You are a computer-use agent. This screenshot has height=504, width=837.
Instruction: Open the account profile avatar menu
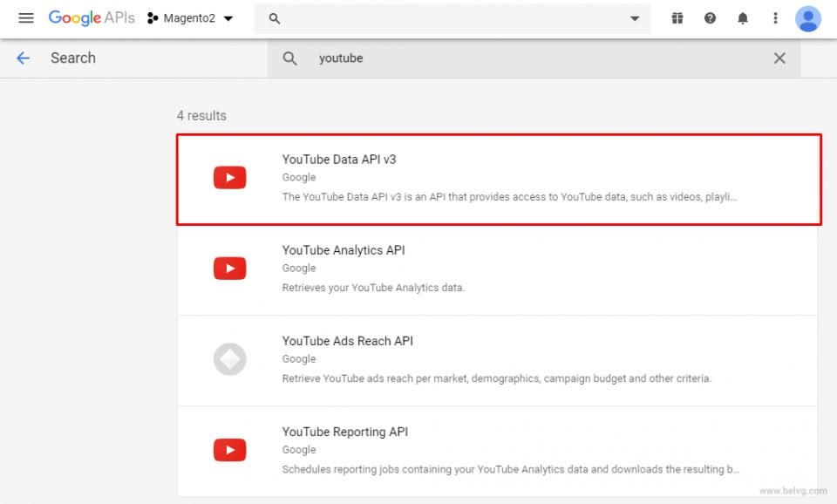tap(808, 17)
